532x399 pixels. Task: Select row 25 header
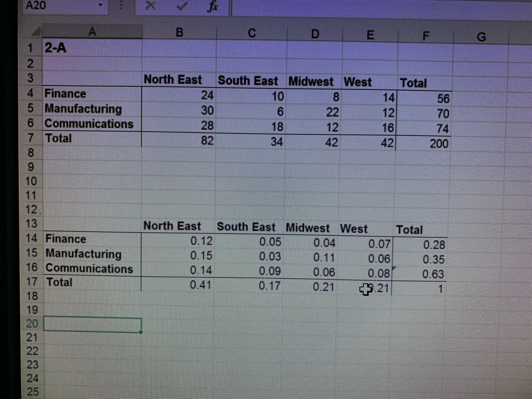pos(32,392)
